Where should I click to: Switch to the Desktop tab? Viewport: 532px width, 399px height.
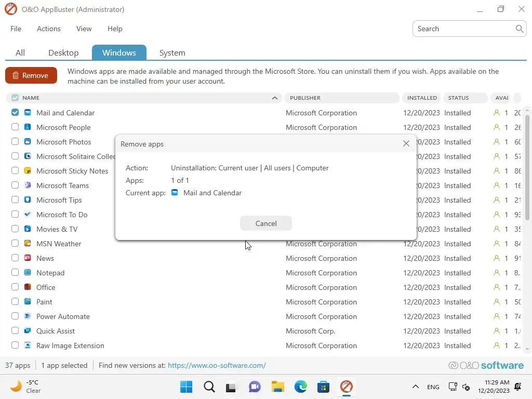(x=63, y=53)
